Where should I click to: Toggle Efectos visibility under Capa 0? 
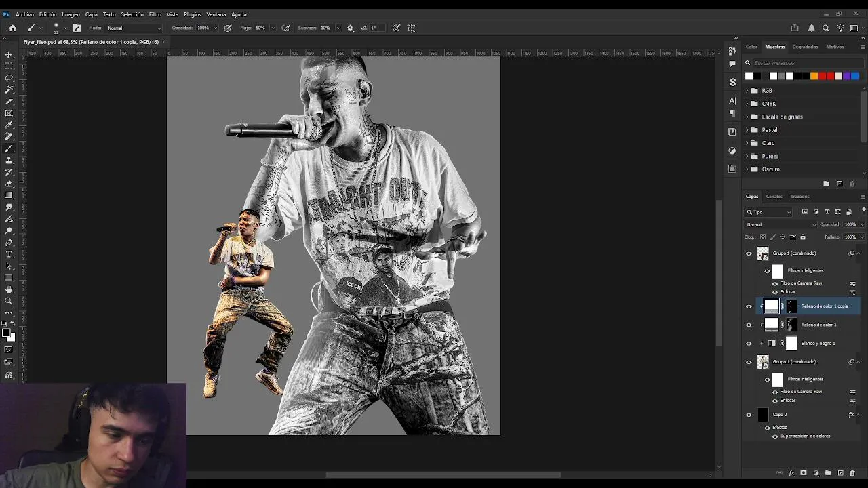pyautogui.click(x=767, y=428)
